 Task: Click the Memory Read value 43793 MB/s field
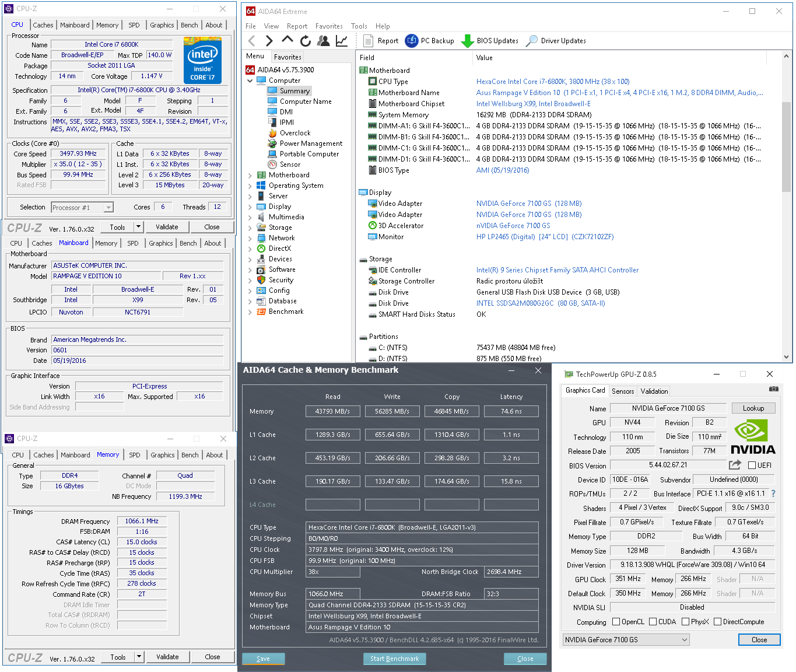pyautogui.click(x=332, y=411)
